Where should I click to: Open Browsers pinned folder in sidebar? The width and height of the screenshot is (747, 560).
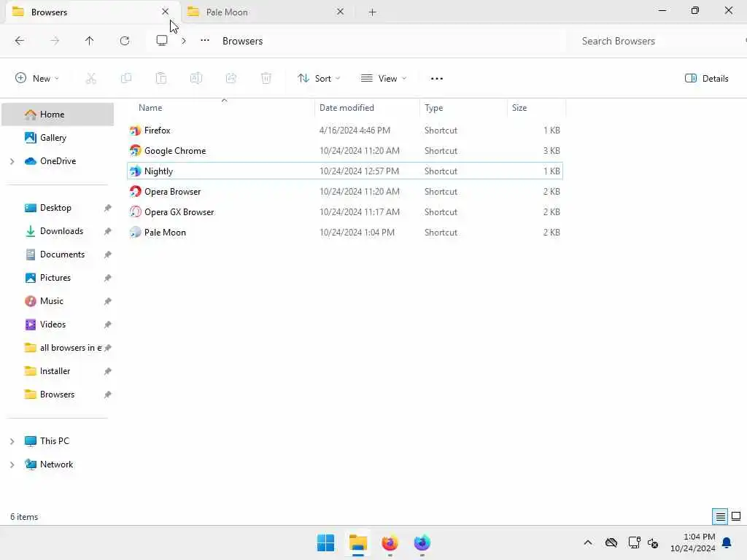[x=58, y=394]
